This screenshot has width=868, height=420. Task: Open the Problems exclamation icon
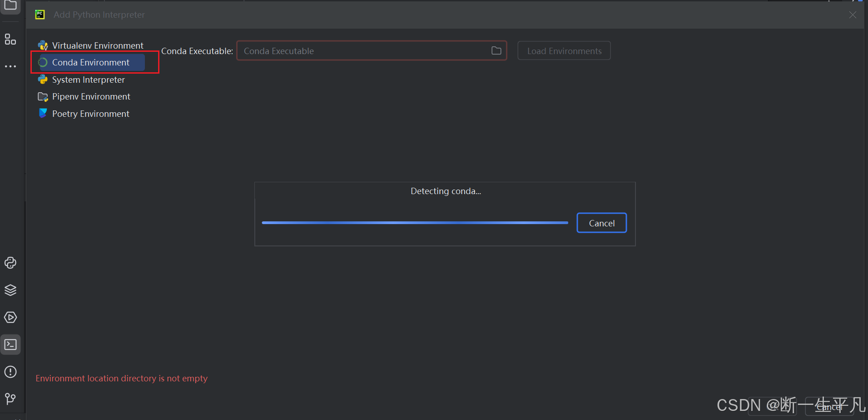click(x=10, y=372)
